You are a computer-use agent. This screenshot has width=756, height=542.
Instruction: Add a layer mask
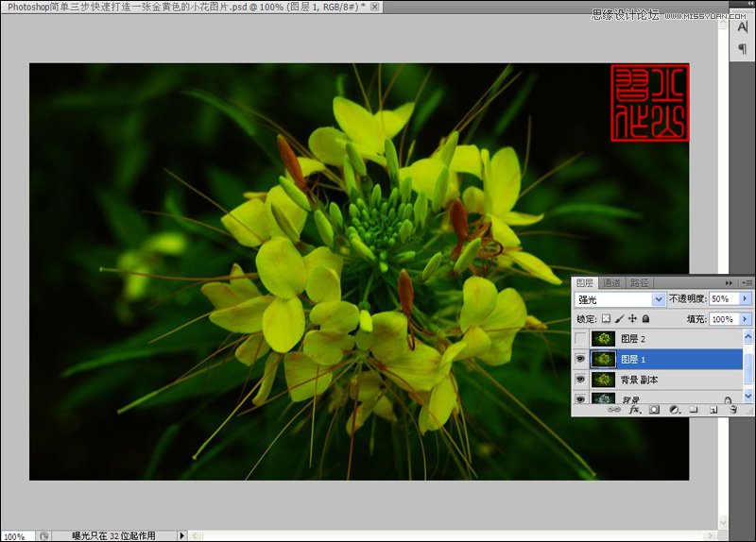[654, 410]
